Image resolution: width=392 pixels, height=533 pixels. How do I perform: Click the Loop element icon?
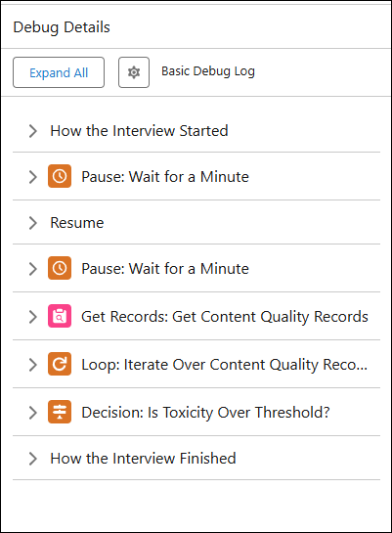click(60, 364)
